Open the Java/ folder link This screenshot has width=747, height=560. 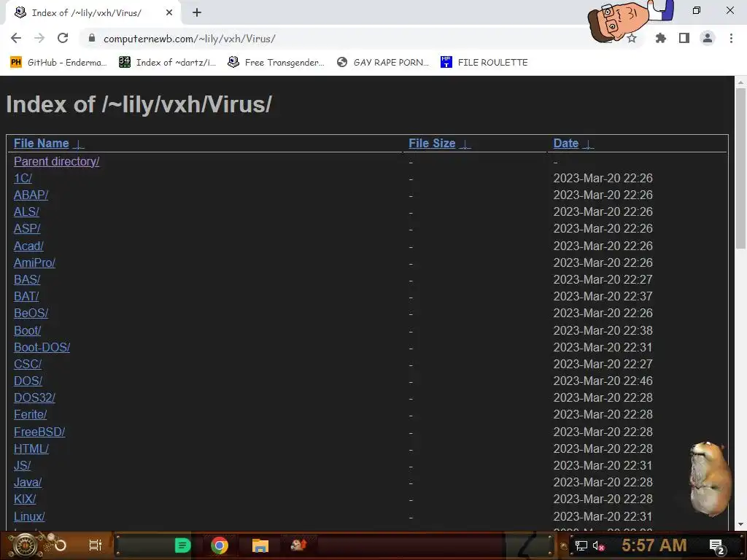[28, 482]
